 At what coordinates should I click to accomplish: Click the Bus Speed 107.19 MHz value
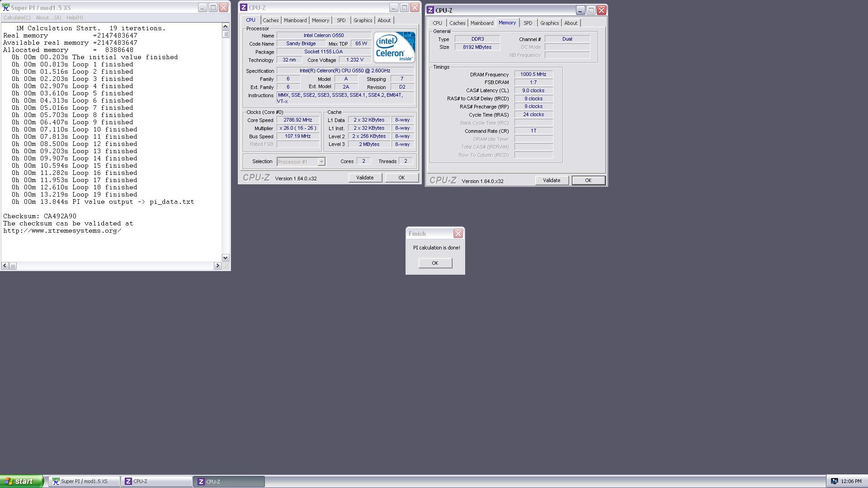298,136
